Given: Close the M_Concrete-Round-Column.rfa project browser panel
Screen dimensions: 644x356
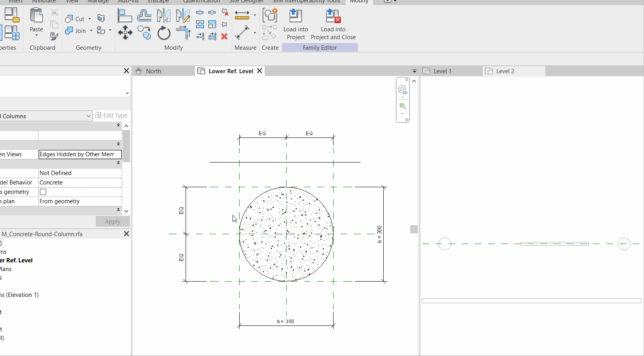Looking at the screenshot, I should [x=126, y=234].
